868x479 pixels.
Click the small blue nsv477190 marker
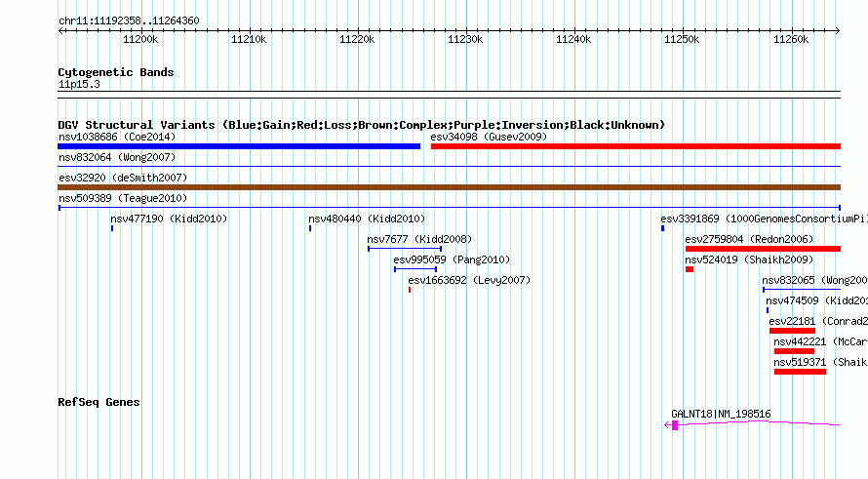(x=112, y=228)
